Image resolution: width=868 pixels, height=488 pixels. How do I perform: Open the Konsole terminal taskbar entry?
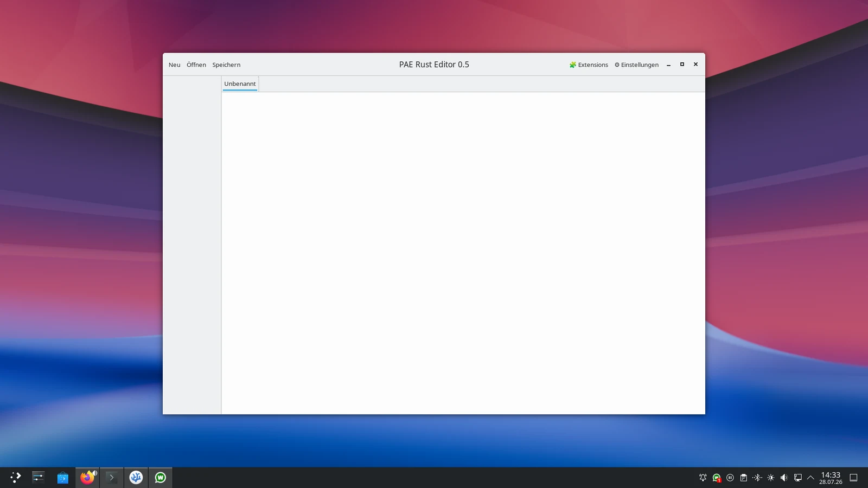(x=112, y=477)
